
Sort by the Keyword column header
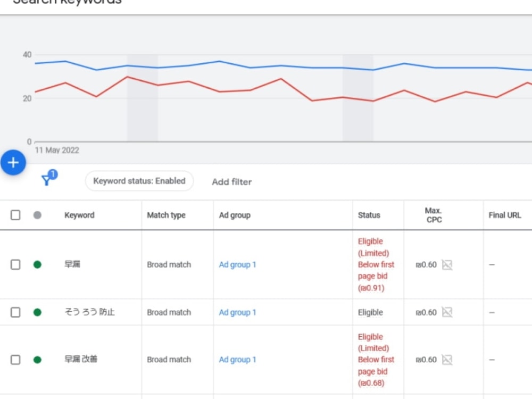(x=79, y=215)
